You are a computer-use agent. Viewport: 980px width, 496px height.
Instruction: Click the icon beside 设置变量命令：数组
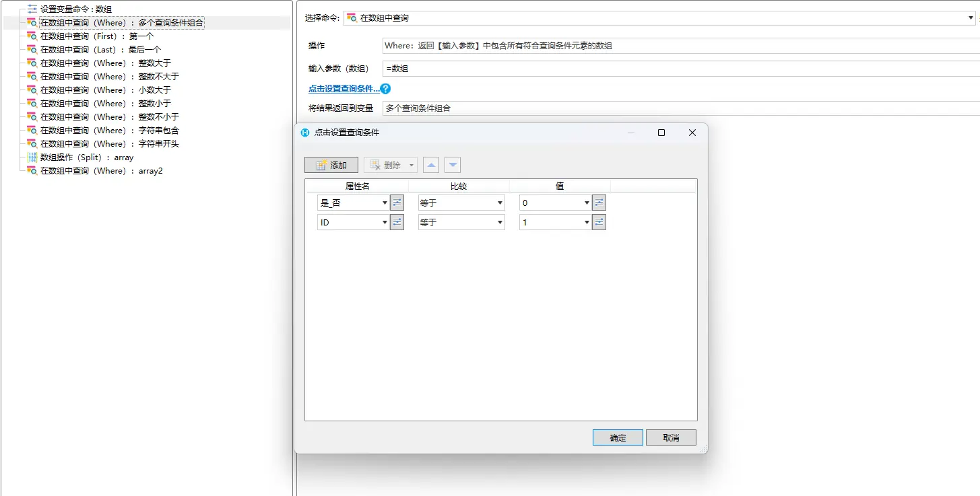pyautogui.click(x=32, y=9)
